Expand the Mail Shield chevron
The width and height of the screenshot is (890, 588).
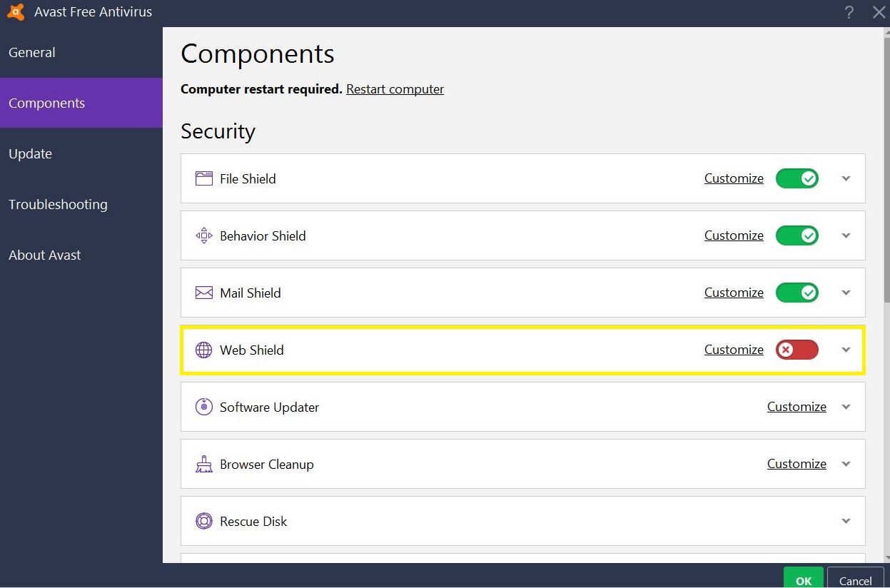pyautogui.click(x=846, y=293)
